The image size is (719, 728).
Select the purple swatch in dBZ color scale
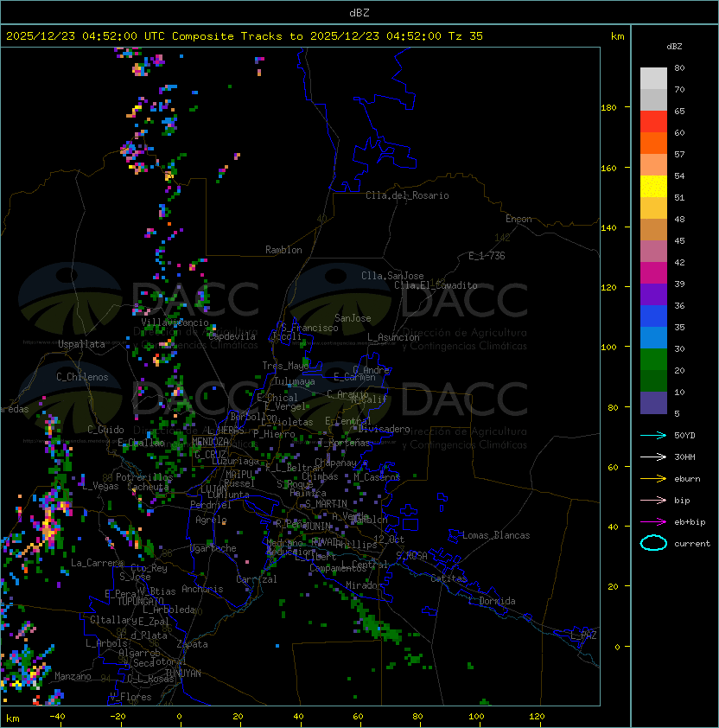(x=653, y=294)
